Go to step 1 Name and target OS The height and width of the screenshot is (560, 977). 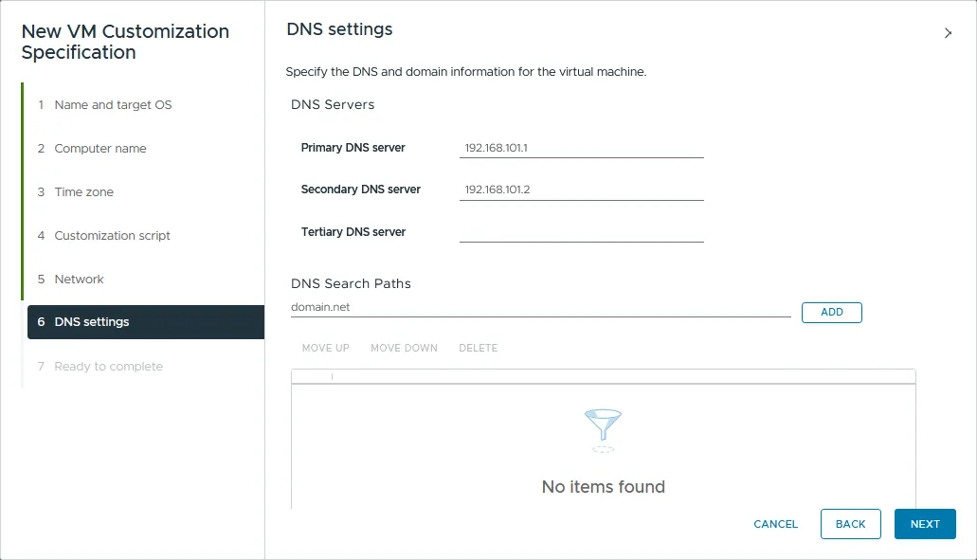click(113, 104)
